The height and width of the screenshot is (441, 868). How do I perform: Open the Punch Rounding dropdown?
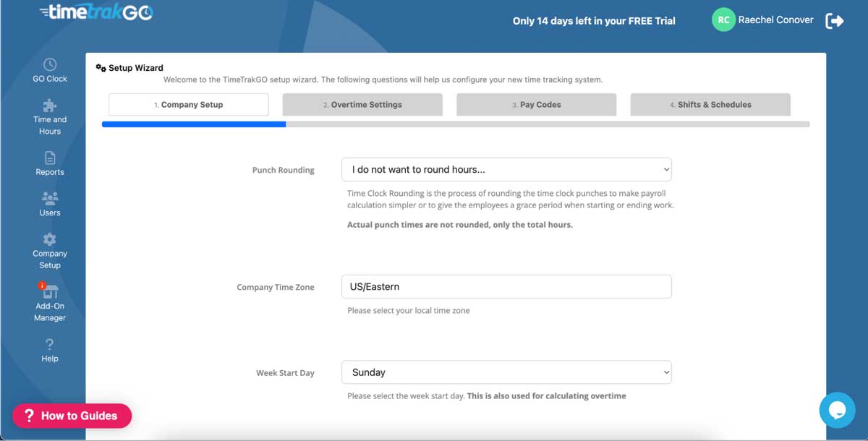click(x=506, y=169)
